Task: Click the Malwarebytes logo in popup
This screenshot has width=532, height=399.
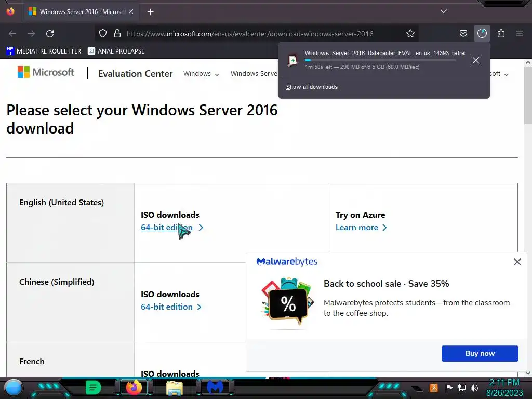Action: pos(287,262)
